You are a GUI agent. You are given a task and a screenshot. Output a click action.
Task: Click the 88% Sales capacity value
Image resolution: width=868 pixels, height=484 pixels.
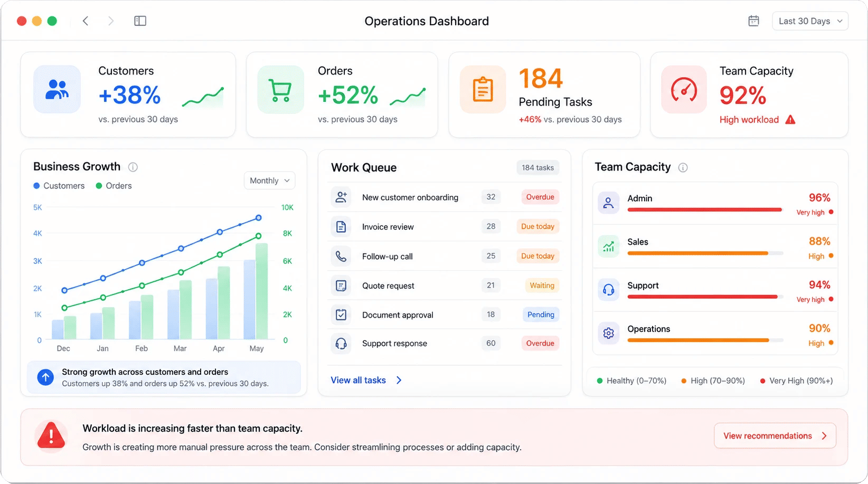[819, 241]
